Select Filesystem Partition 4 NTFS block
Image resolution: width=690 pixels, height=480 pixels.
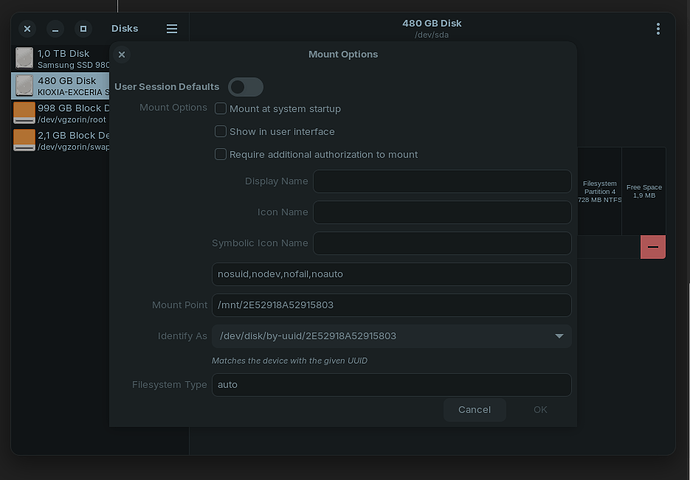point(599,191)
